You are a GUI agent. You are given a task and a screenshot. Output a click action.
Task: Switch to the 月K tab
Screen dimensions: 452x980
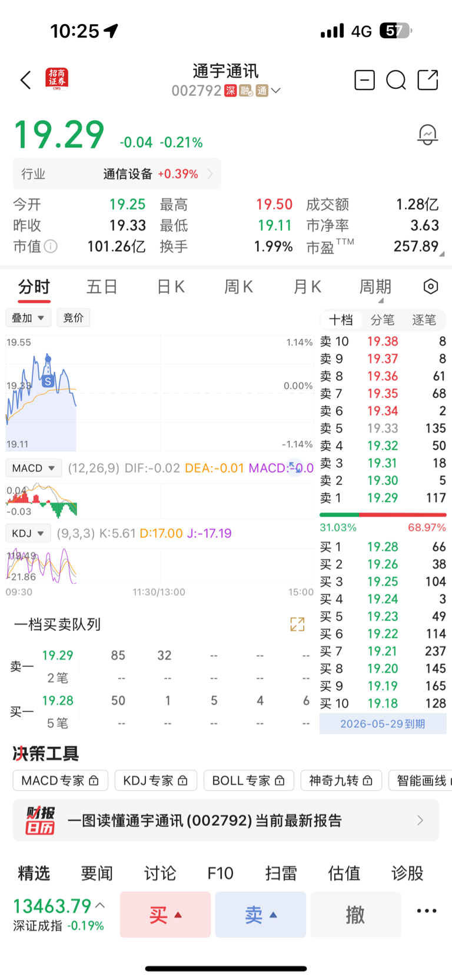coord(307,287)
